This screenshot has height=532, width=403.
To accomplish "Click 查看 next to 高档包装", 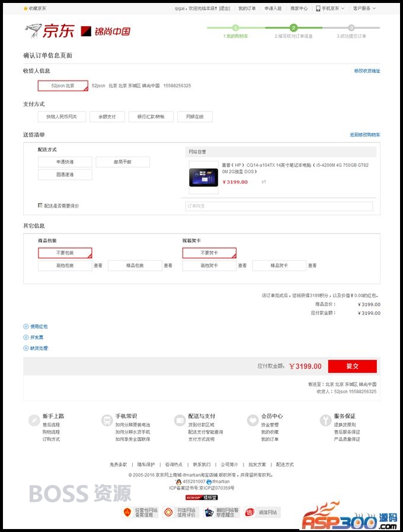I will point(98,265).
